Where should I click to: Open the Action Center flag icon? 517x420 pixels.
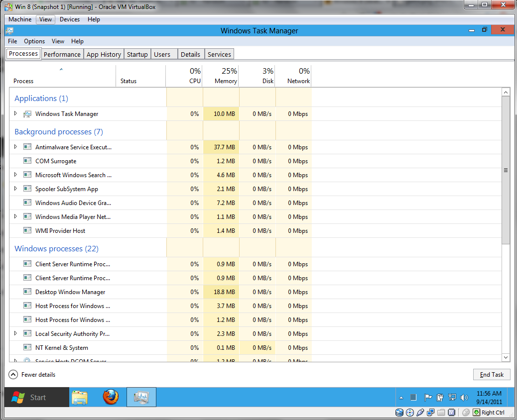coord(428,398)
